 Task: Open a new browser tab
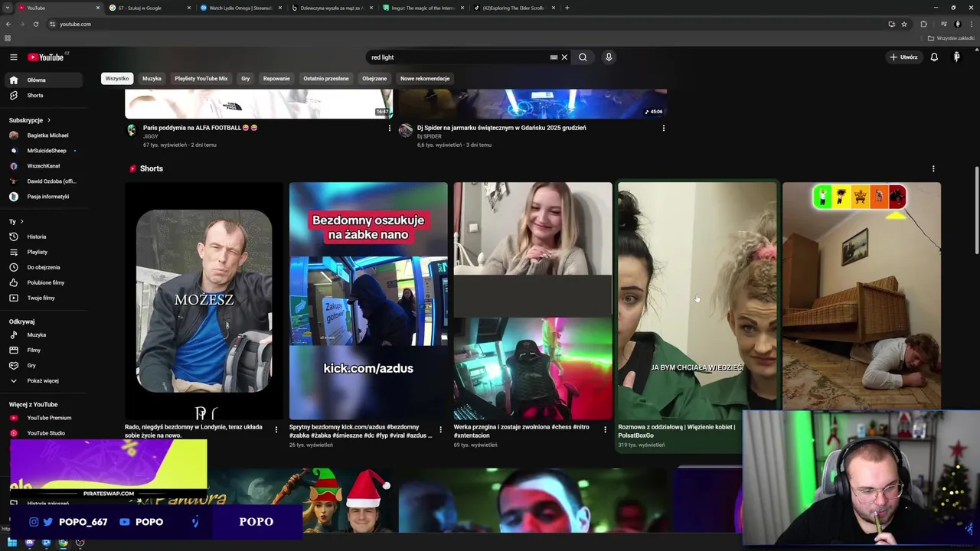click(567, 8)
